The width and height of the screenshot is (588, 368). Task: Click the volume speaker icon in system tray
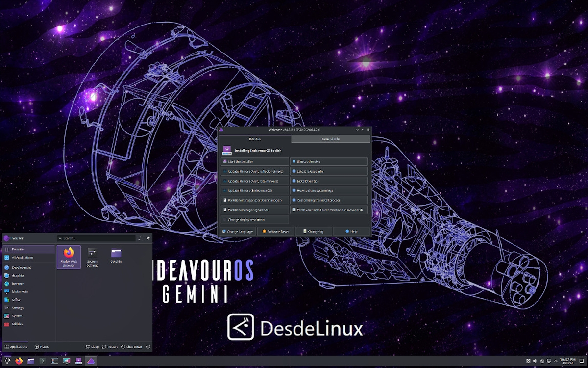[534, 361]
